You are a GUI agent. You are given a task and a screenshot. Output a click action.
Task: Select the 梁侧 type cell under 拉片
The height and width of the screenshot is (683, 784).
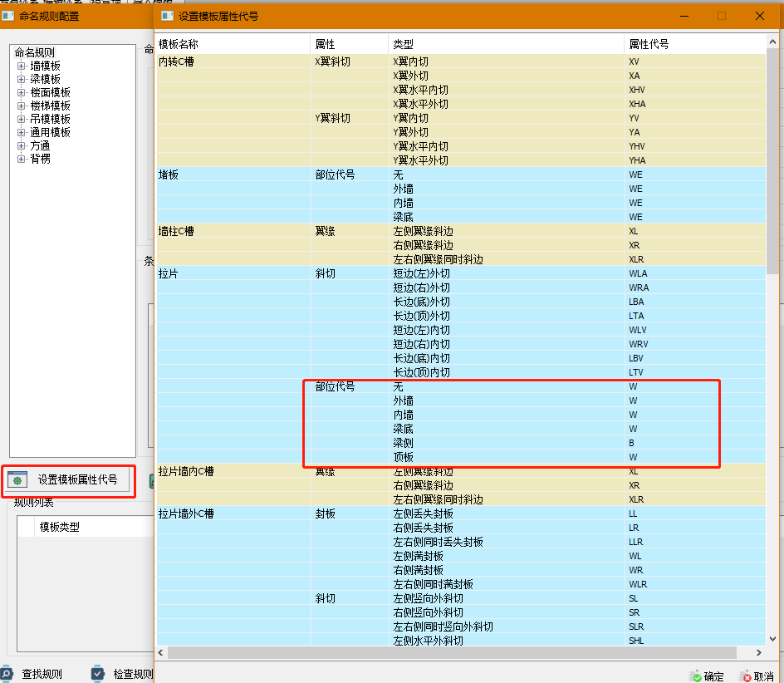click(x=404, y=443)
